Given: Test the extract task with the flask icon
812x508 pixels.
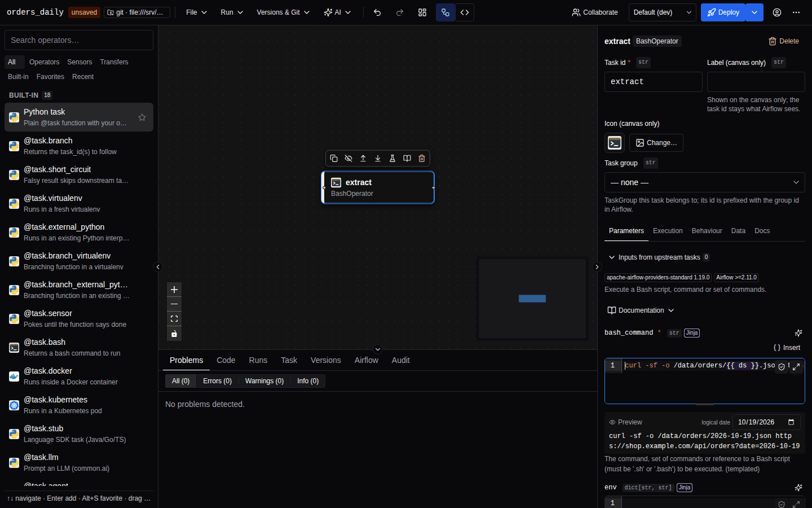Looking at the screenshot, I should coord(392,159).
